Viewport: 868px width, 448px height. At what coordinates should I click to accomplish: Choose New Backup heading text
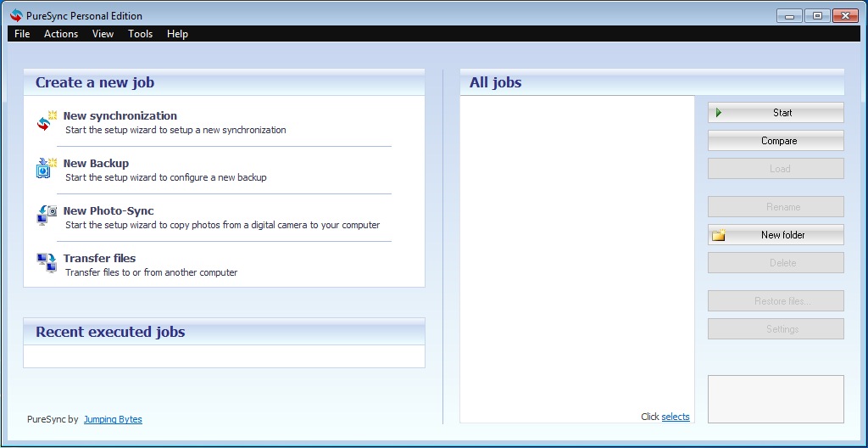pos(96,164)
